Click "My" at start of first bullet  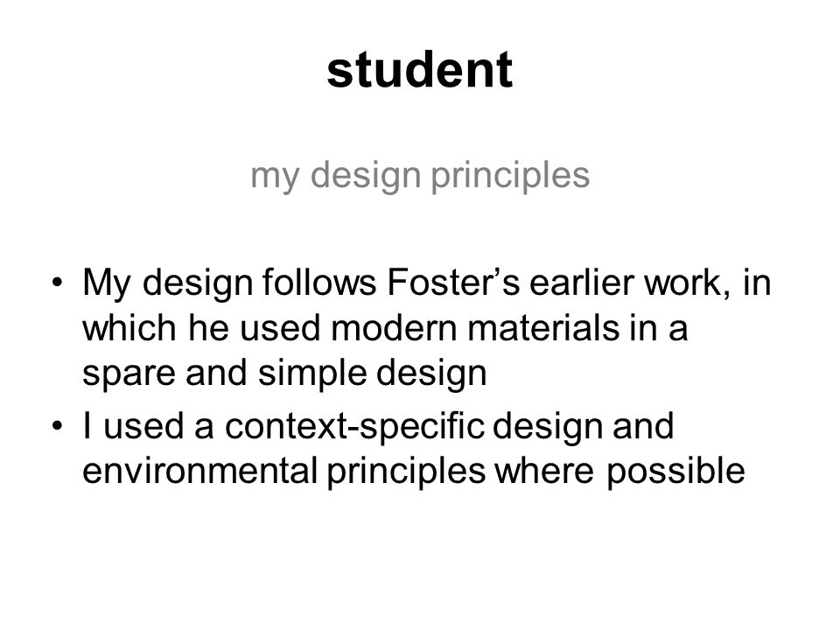tap(106, 283)
